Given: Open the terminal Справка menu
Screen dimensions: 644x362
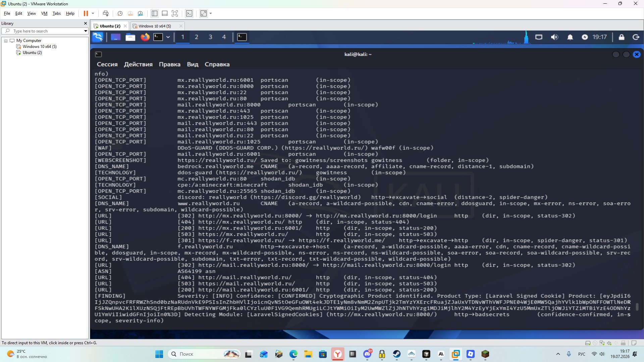Looking at the screenshot, I should (217, 64).
